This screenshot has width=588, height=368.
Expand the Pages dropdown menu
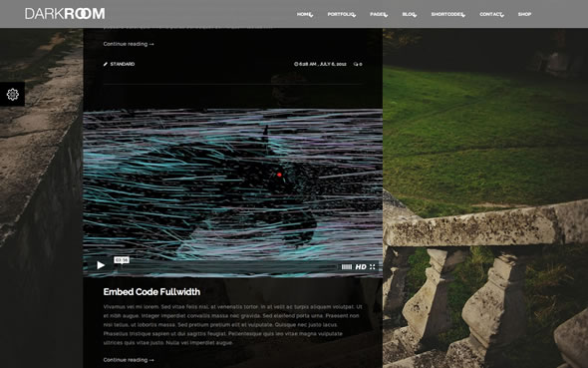tap(379, 14)
